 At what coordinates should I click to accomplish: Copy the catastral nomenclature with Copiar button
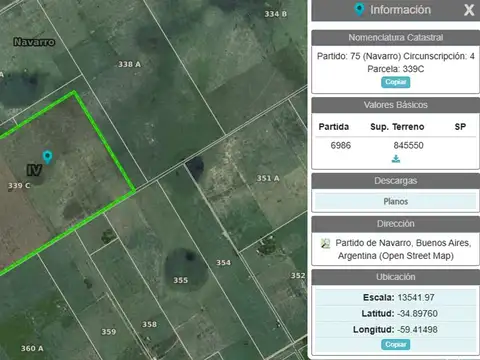point(396,82)
